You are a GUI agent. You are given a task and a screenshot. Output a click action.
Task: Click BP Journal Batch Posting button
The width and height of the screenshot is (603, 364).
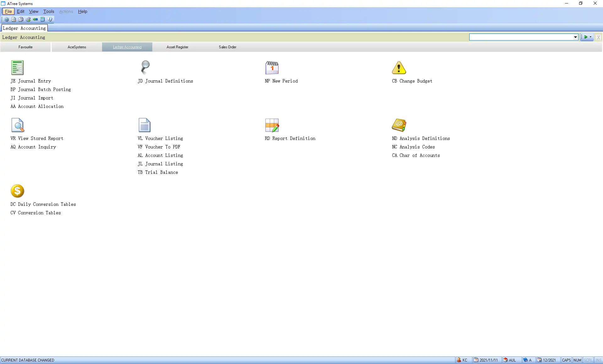pyautogui.click(x=41, y=89)
